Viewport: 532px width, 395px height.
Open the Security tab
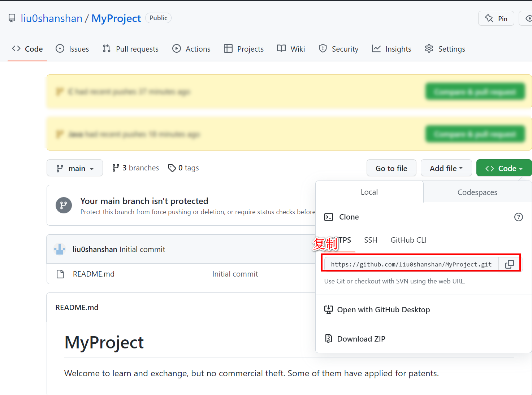click(x=338, y=49)
